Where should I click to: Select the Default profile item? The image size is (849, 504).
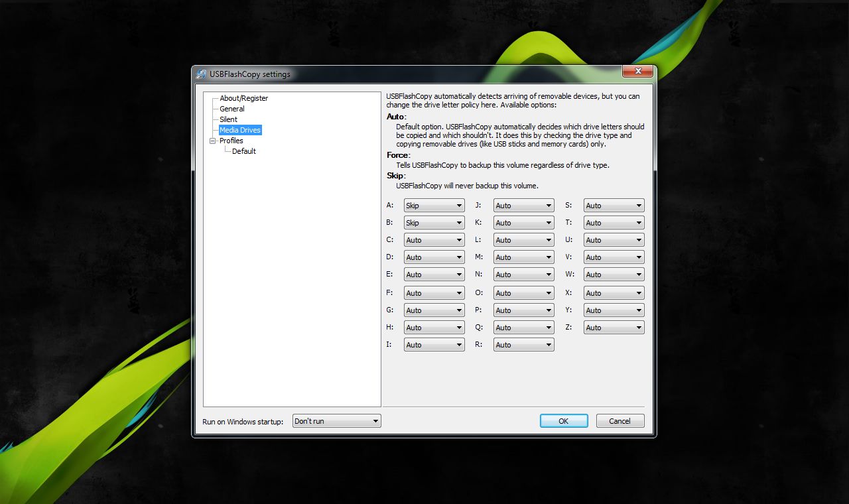coord(243,151)
